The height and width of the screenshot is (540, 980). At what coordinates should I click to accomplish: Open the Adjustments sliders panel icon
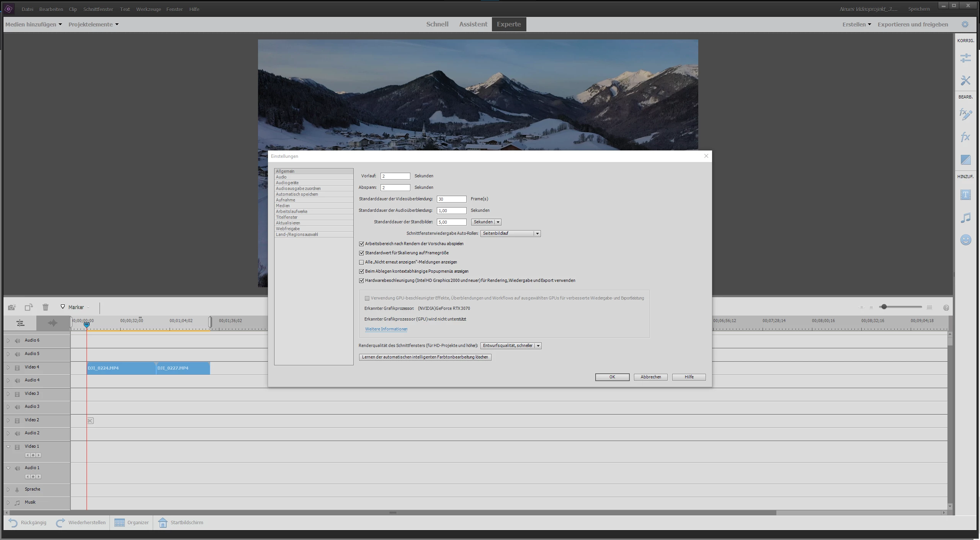pyautogui.click(x=965, y=58)
